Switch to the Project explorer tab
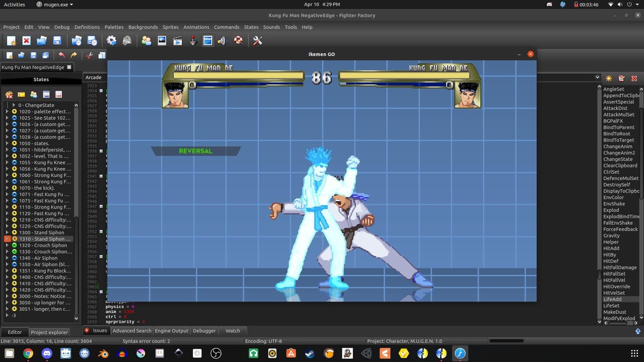Image resolution: width=644 pixels, height=362 pixels. pyautogui.click(x=49, y=332)
